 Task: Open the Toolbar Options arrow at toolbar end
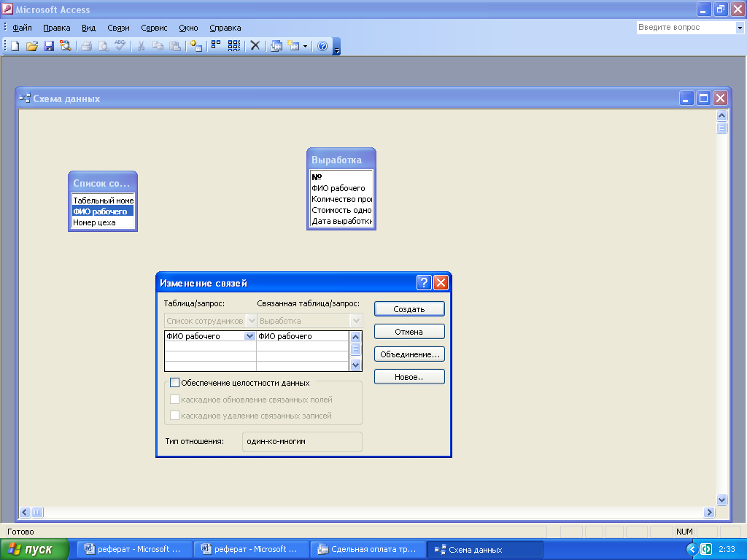coord(337,46)
